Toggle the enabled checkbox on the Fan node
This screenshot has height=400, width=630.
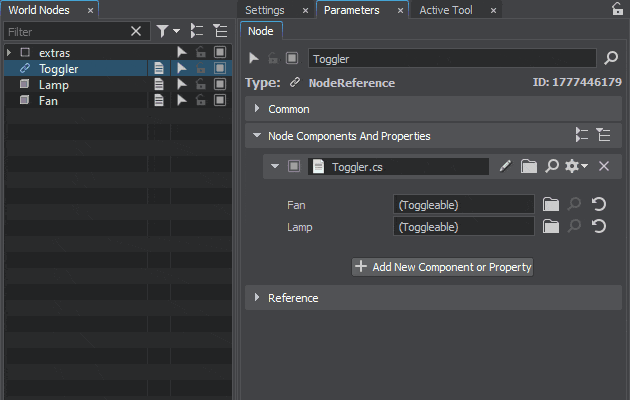219,101
